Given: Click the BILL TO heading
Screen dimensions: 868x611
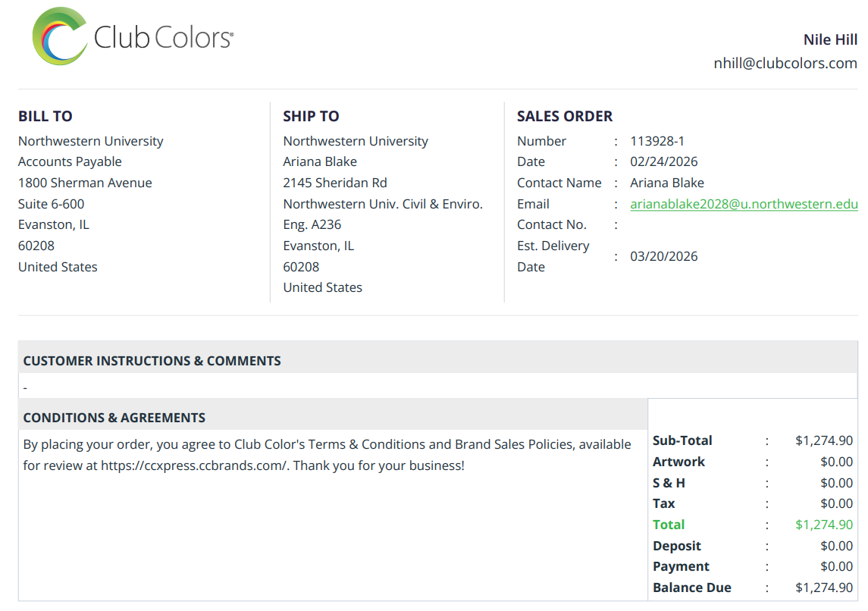Looking at the screenshot, I should coord(45,116).
